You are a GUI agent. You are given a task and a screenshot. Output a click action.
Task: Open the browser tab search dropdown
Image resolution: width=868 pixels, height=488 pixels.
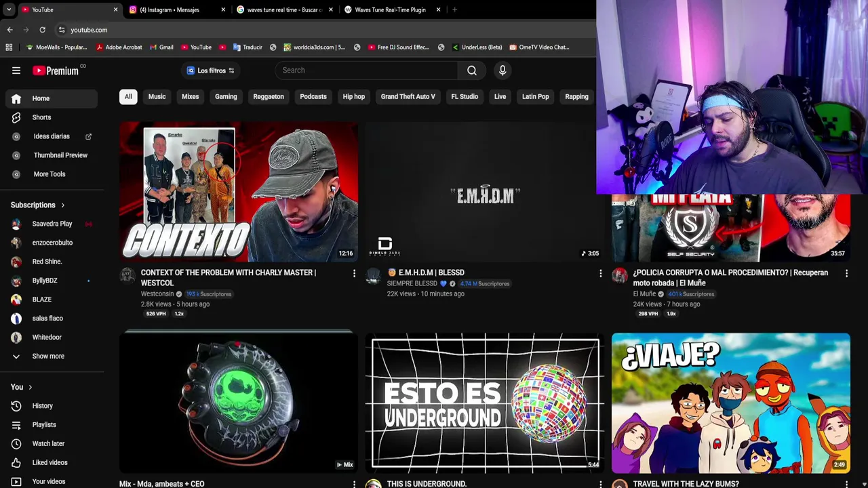pyautogui.click(x=9, y=9)
